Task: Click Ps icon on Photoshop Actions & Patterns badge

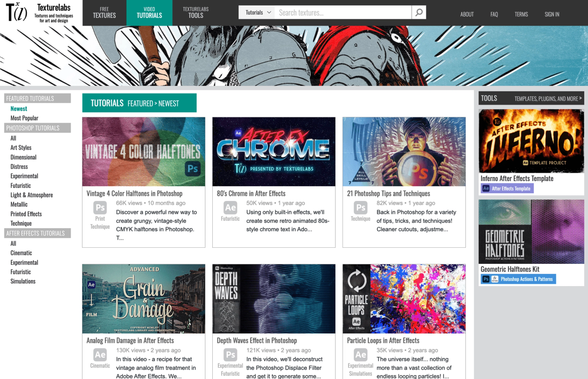Action: 486,279
